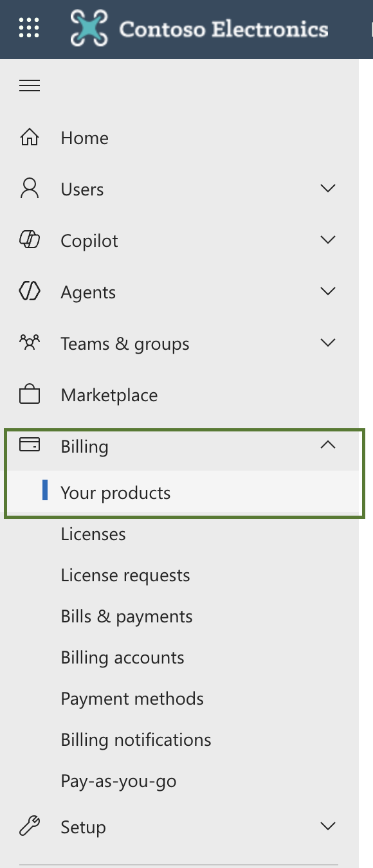
Task: Click the Contoso Electronics title text
Action: (224, 29)
